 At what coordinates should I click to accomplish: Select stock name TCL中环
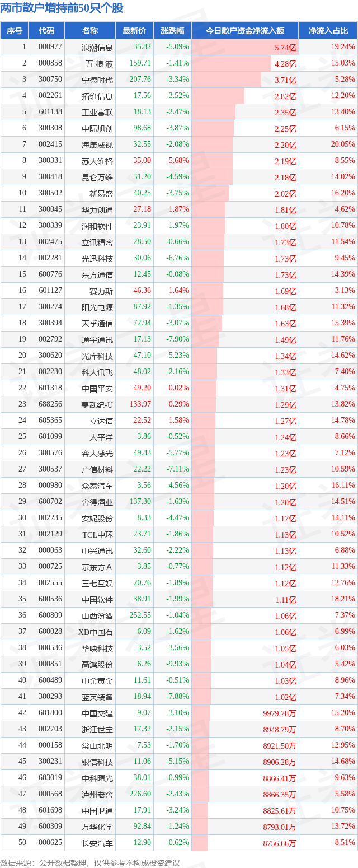tap(98, 534)
